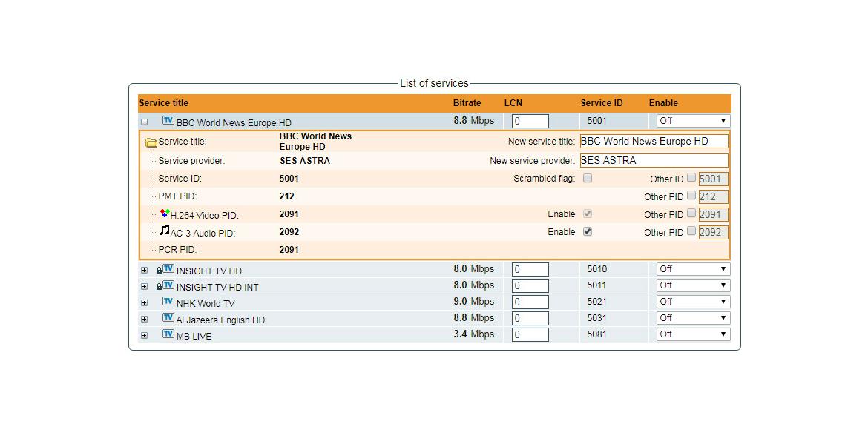Click the TV icon beside NHK World TV

coord(168,302)
